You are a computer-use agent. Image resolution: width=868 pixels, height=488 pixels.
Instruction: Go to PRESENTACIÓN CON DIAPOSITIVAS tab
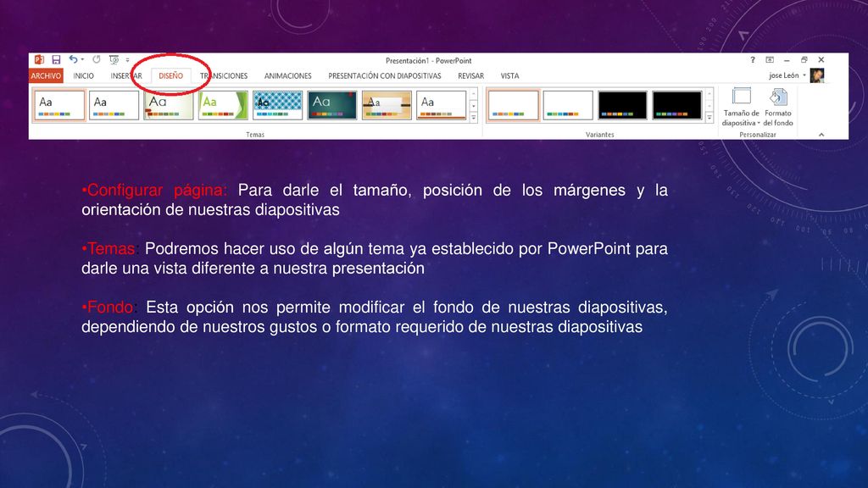385,75
